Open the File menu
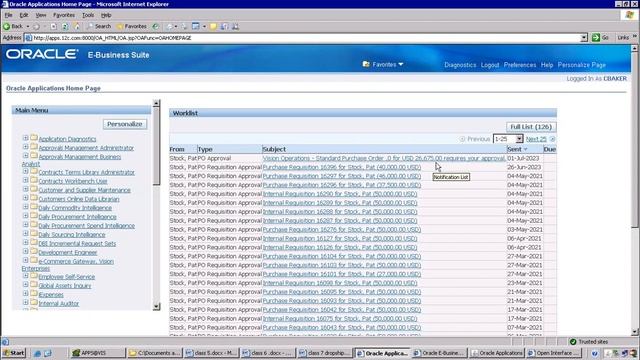 9,15
